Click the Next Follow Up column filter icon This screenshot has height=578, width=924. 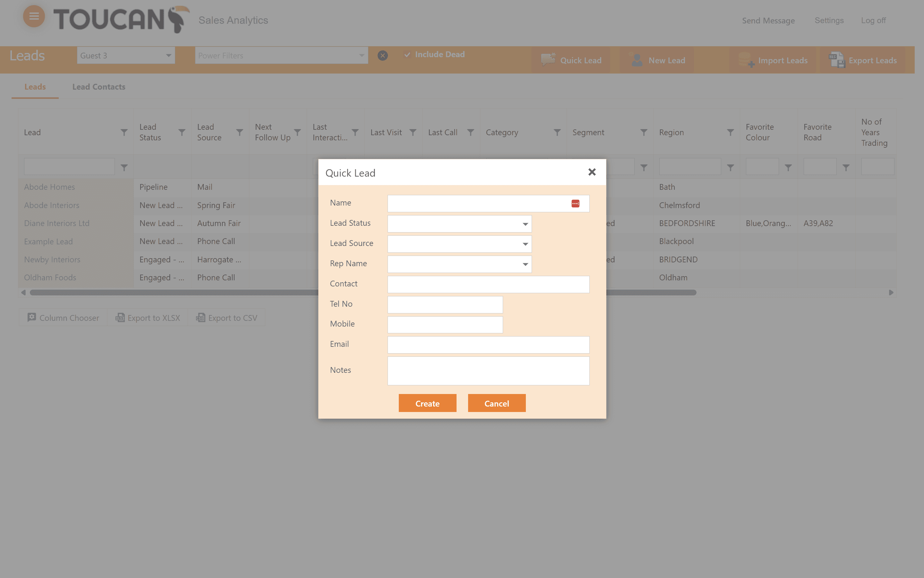pyautogui.click(x=297, y=132)
